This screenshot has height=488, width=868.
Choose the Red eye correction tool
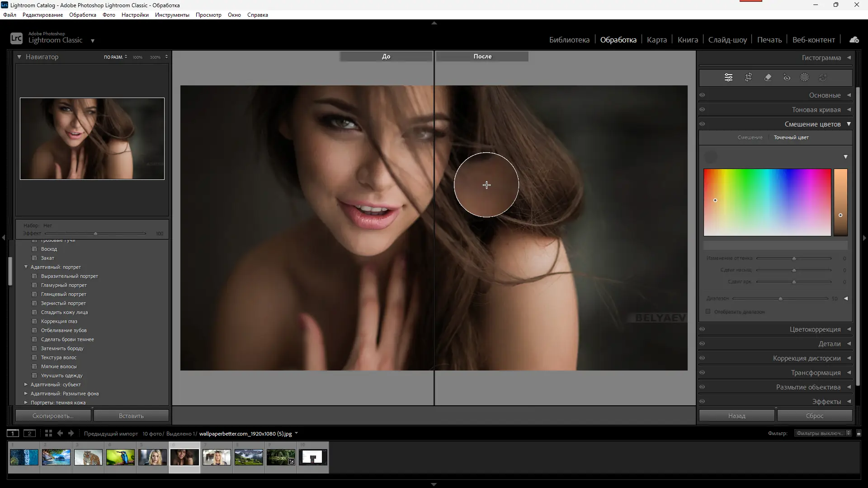tap(787, 77)
